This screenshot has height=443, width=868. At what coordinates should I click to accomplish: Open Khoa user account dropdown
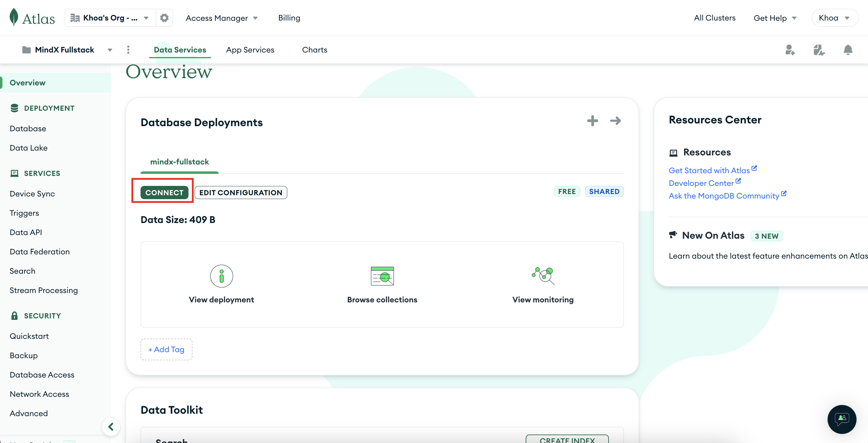[834, 18]
